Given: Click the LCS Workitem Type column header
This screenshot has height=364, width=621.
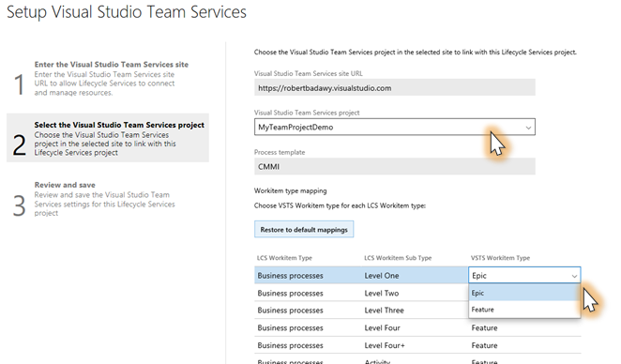Looking at the screenshot, I should pyautogui.click(x=284, y=258).
